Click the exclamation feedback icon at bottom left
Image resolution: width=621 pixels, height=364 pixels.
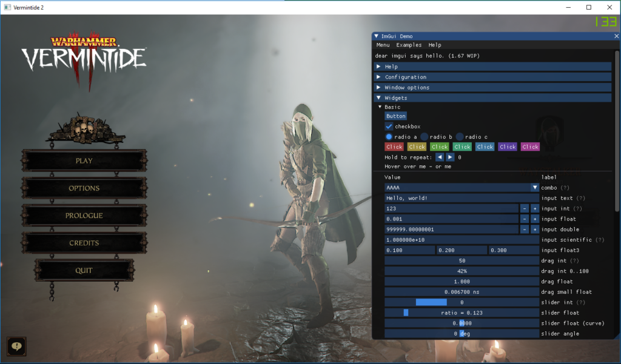click(16, 346)
